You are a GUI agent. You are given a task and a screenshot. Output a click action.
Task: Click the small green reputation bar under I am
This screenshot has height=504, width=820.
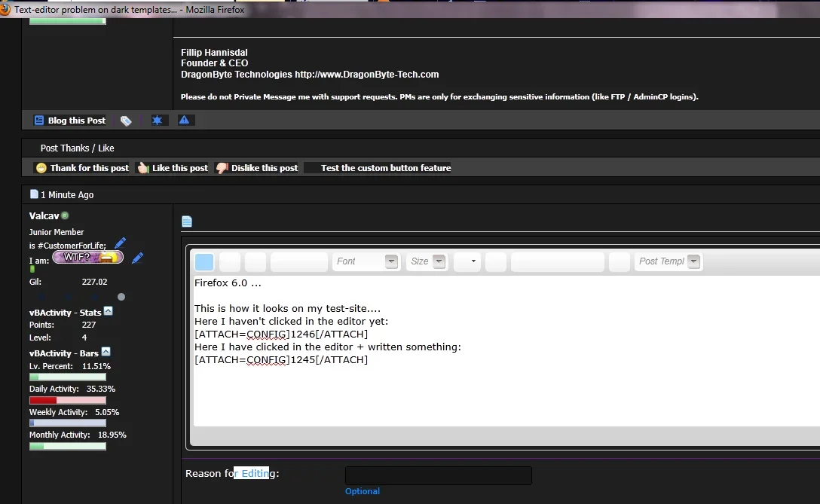click(x=32, y=269)
